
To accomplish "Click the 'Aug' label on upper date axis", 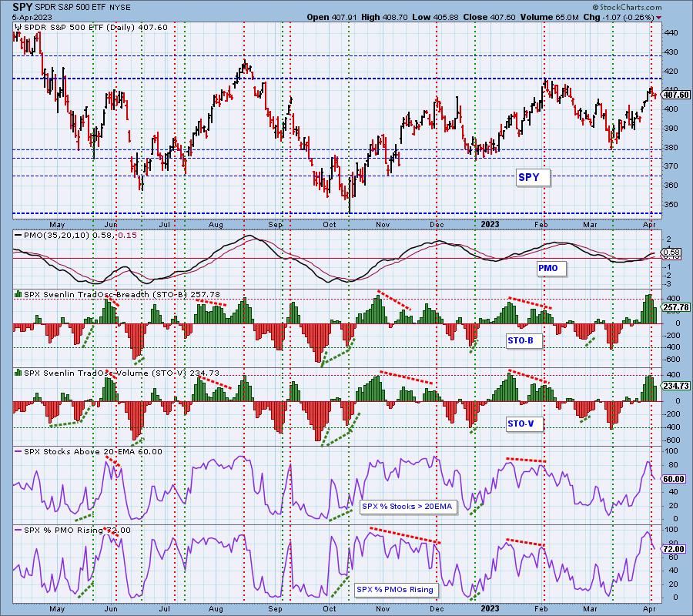I will (216, 225).
